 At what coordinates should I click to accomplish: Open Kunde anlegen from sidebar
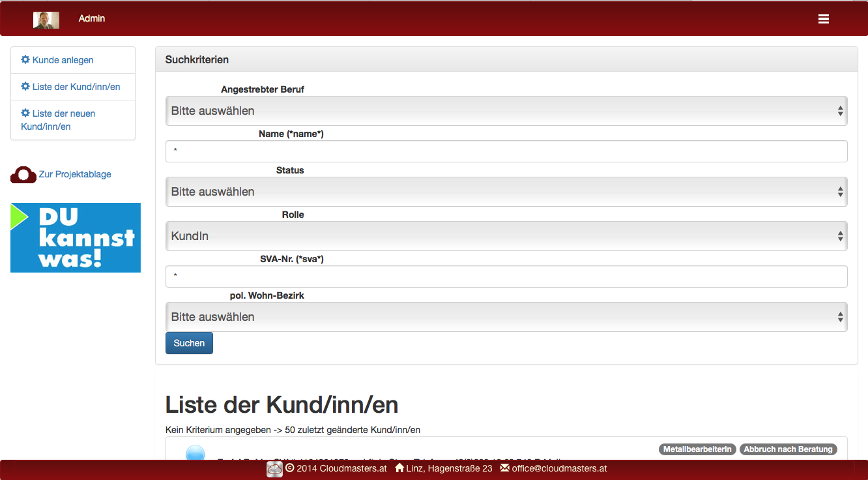[63, 60]
